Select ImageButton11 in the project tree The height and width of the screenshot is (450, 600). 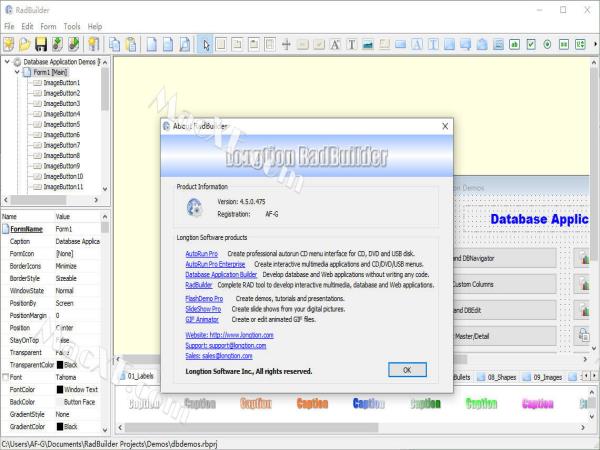tap(63, 187)
